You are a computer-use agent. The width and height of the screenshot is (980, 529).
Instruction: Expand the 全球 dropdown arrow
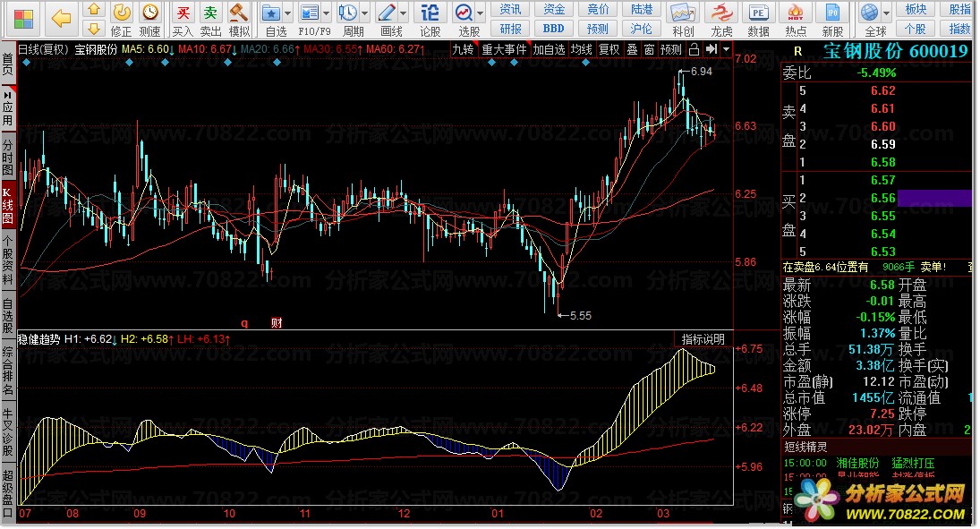pyautogui.click(x=886, y=13)
